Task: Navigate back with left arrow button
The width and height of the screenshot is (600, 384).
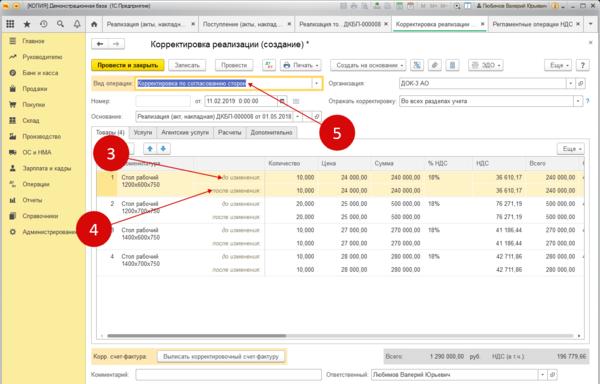Action: click(100, 44)
